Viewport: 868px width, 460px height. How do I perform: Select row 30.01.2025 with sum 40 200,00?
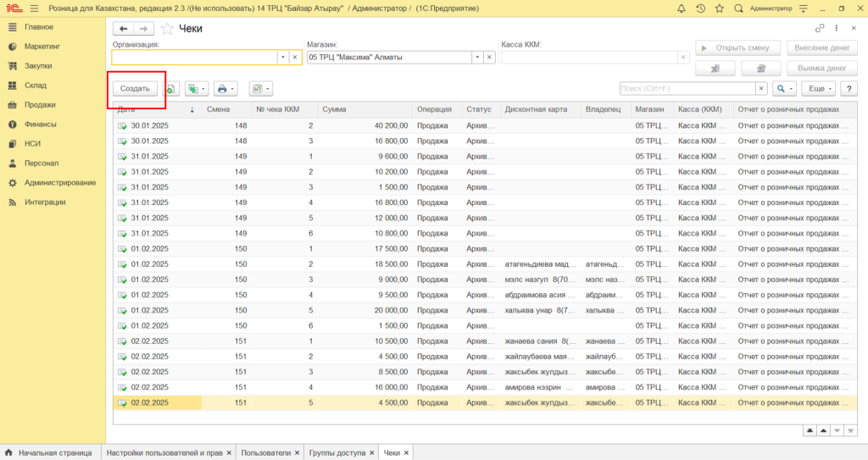(x=485, y=125)
